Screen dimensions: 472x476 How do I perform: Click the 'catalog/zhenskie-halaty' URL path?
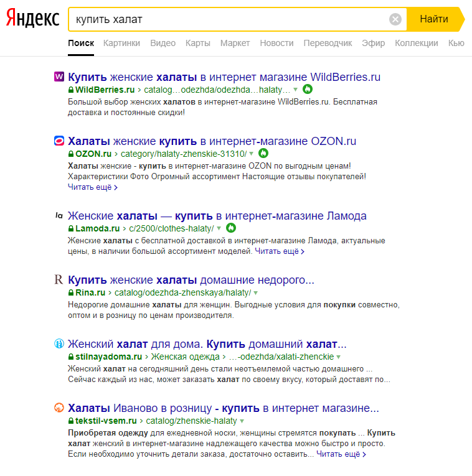pyautogui.click(x=191, y=421)
